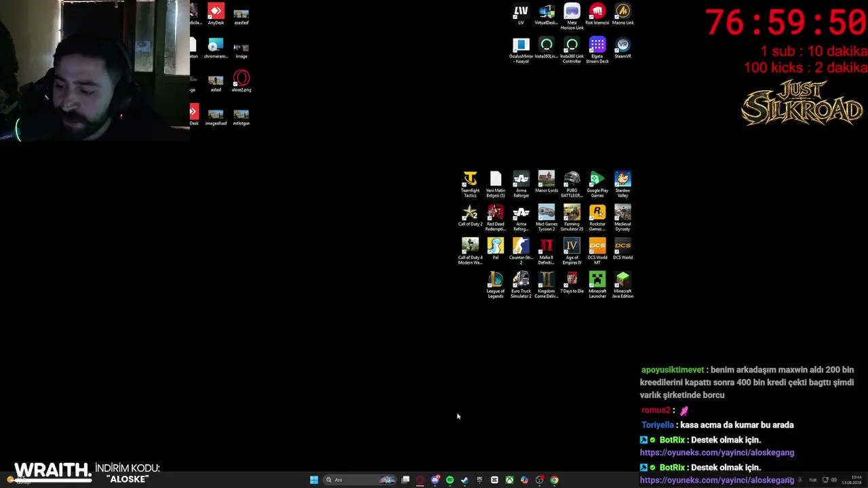
Task: Select Call of Duty 4 Modern Warfare icon
Action: [470, 251]
